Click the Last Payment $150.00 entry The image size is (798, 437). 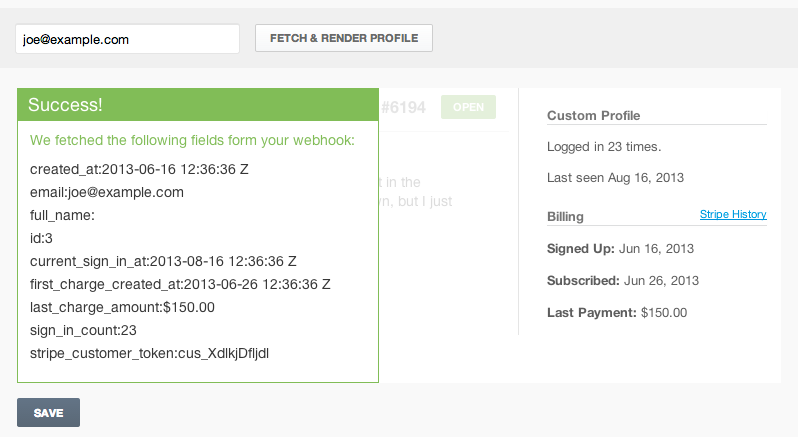616,312
